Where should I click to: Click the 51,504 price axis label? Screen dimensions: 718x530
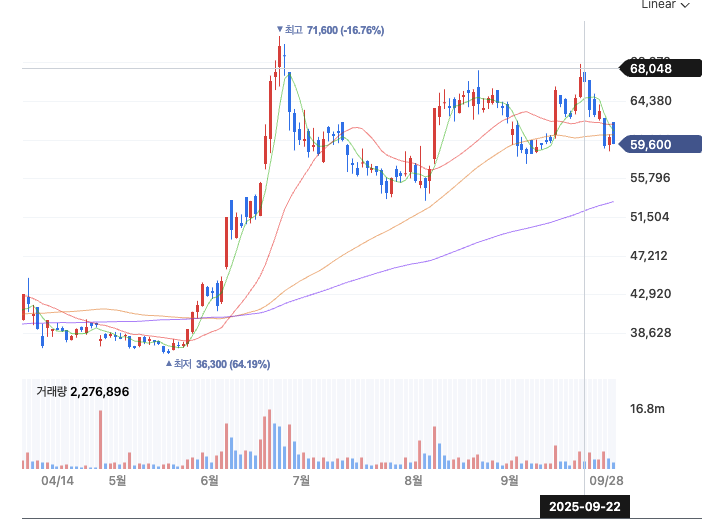click(x=650, y=217)
